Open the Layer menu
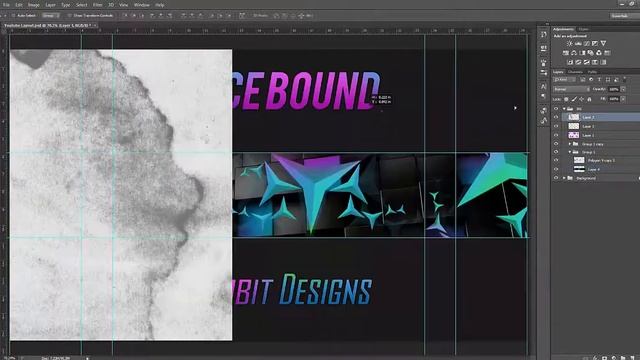The width and height of the screenshot is (640, 360). tap(50, 5)
